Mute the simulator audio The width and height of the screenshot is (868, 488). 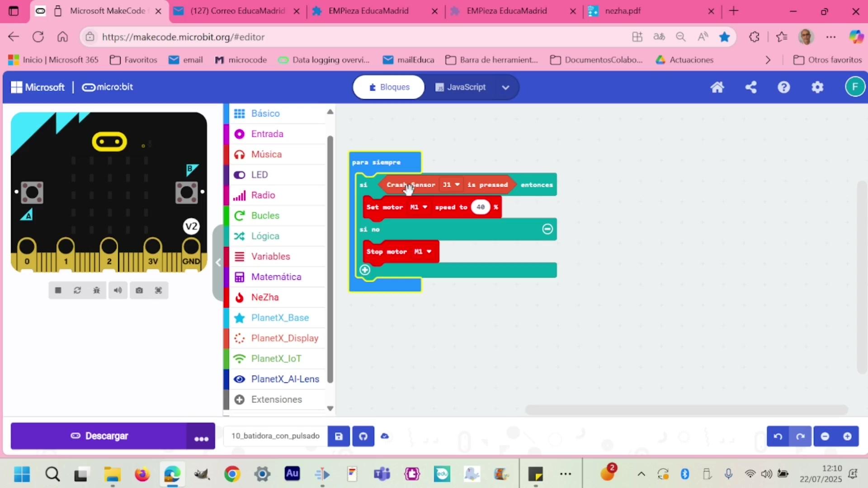[118, 291]
